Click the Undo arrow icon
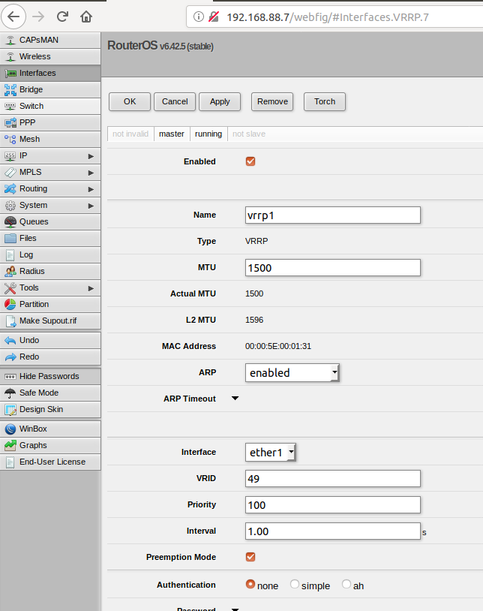Image resolution: width=483 pixels, height=611 pixels. point(11,341)
